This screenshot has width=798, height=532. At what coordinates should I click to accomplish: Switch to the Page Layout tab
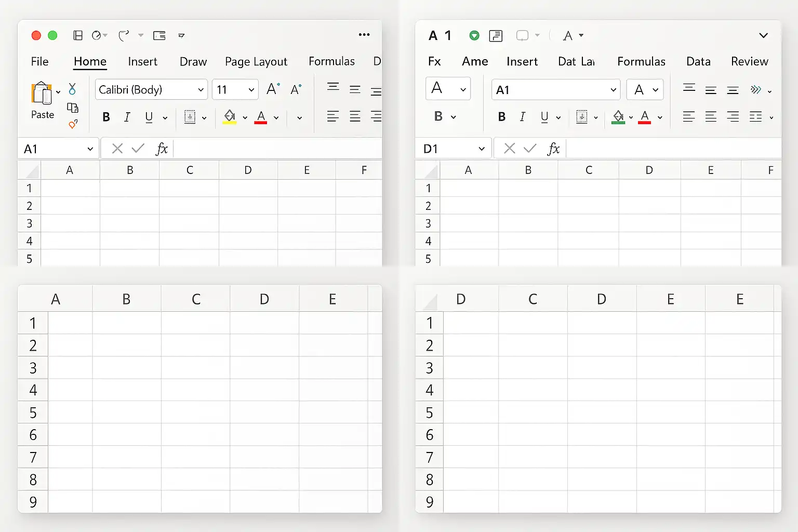tap(256, 62)
